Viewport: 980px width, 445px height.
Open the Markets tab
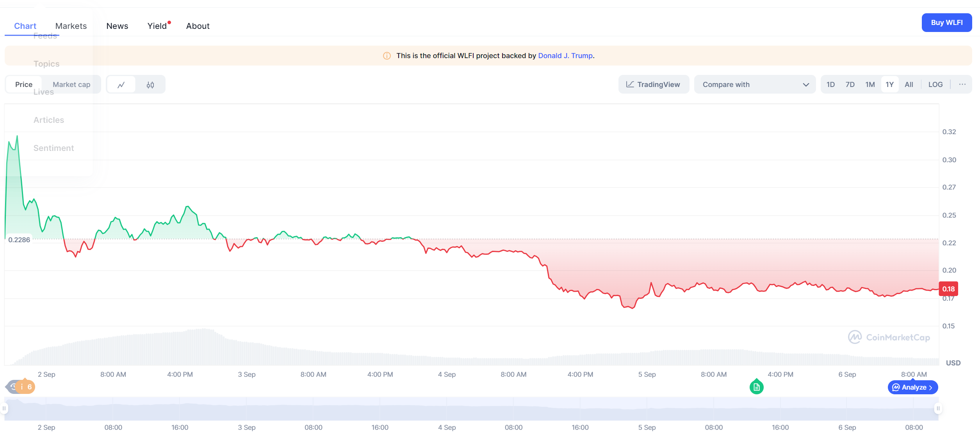pos(71,26)
